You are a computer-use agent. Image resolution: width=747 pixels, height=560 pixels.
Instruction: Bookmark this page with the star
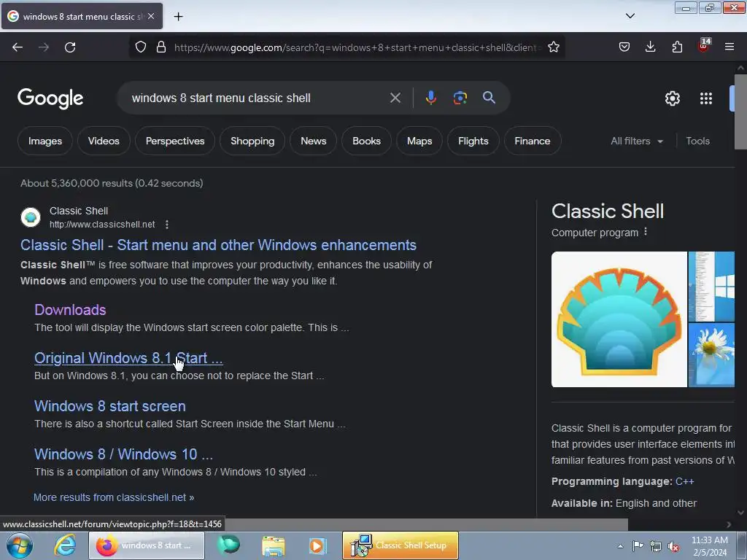553,47
